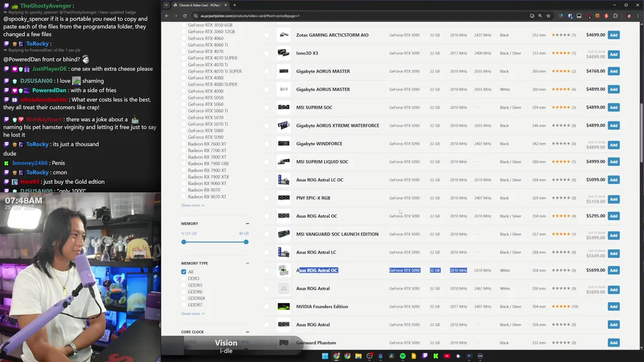Open the Windows Start menu
644x362 pixels.
tap(325, 356)
